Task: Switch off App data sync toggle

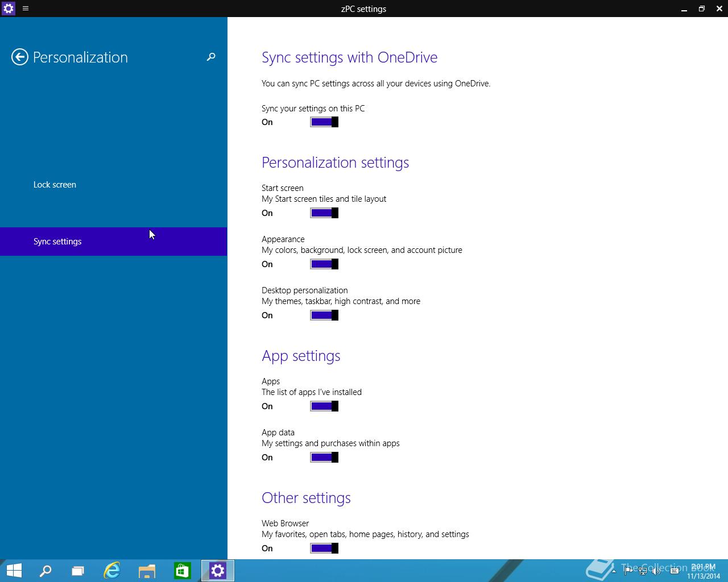Action: 324,458
